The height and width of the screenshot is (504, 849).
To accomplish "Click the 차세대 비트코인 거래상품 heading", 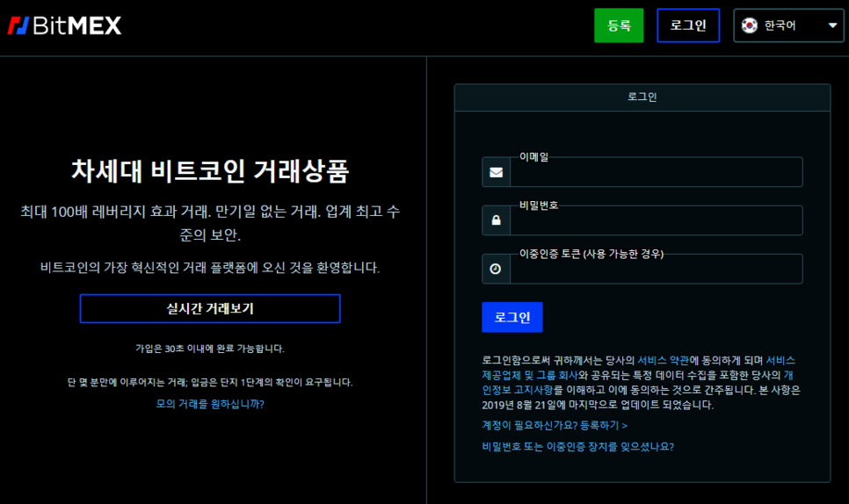I will pyautogui.click(x=210, y=171).
